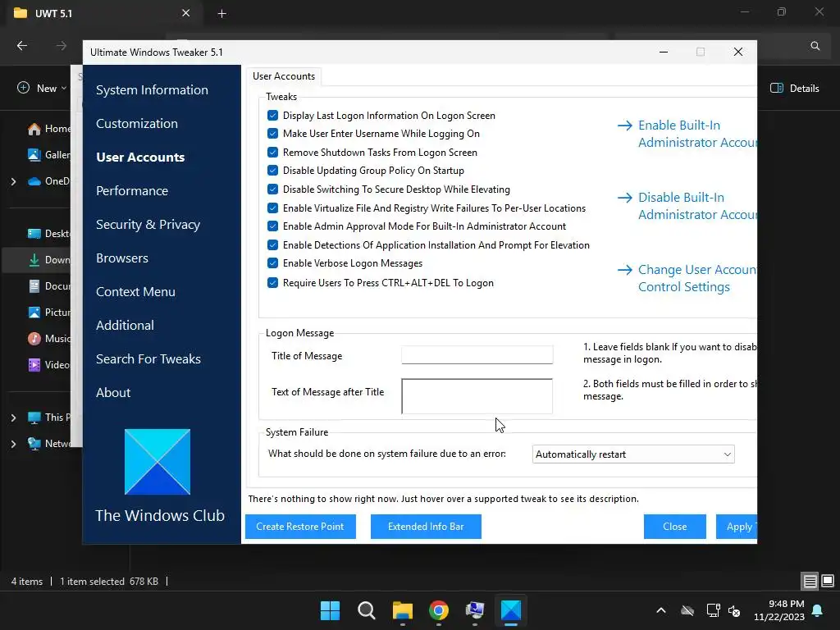Open Documents folder in Explorer sidebar
Screen dimensions: 840x630
point(49,286)
